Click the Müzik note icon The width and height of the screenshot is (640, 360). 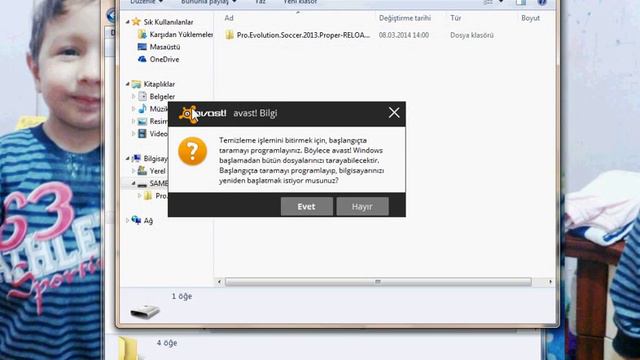[142, 109]
